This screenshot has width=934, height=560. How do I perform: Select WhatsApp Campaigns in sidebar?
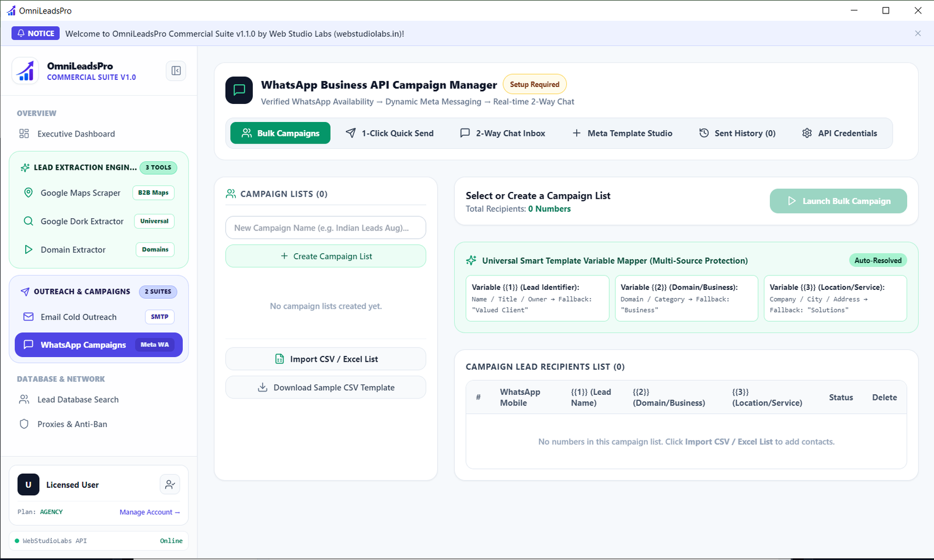[99, 345]
